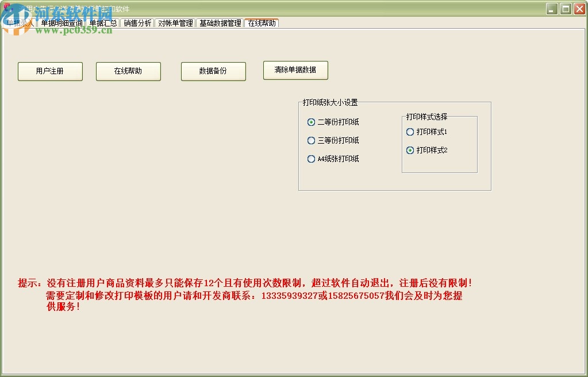Viewport: 588px width, 377px height.
Task: Click the 在线帮助 tab
Action: tap(262, 23)
